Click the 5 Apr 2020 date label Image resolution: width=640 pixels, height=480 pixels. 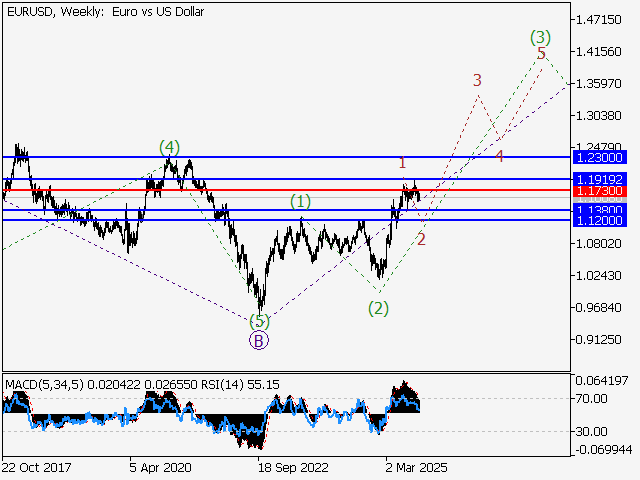point(161,467)
